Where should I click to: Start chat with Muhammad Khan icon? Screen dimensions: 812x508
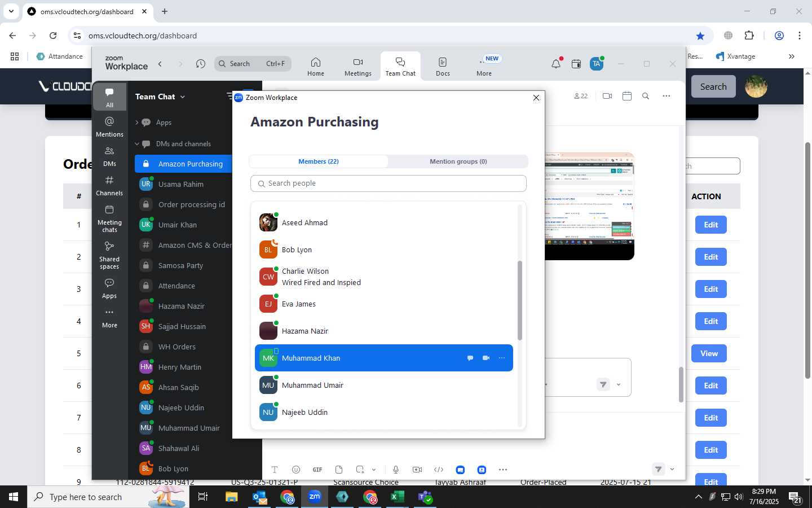470,358
